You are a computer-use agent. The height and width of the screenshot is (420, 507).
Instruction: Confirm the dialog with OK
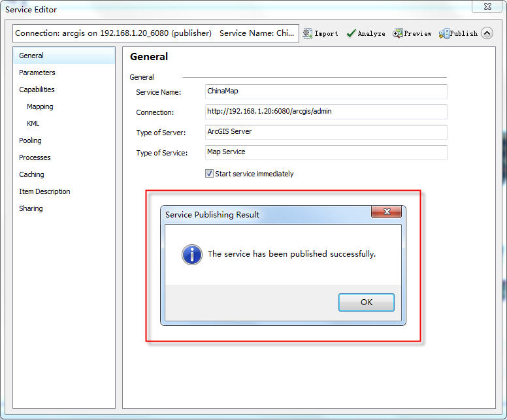(367, 302)
